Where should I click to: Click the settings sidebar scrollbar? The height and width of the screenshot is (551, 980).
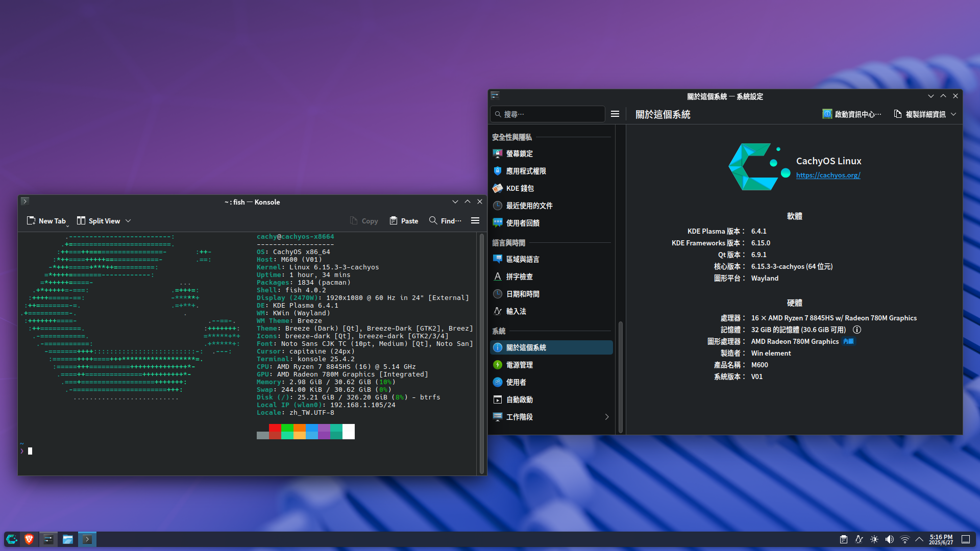coord(621,376)
